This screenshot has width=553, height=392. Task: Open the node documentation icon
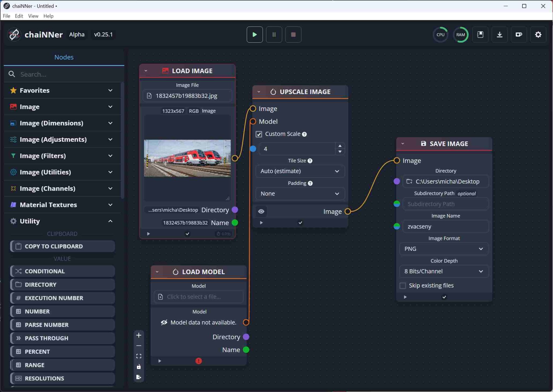pos(480,35)
